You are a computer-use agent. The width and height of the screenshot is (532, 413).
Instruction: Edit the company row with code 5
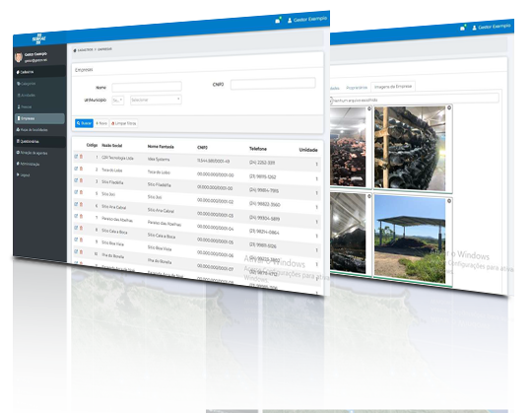coord(76,192)
